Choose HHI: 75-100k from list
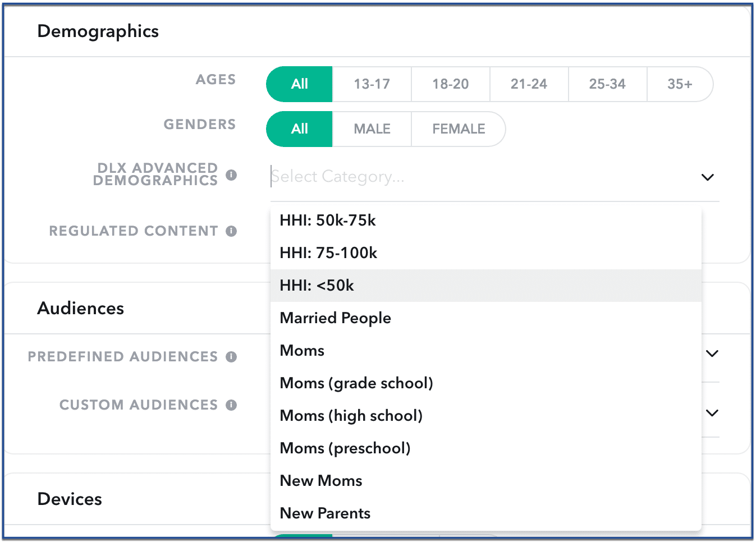Screen dimensions: 756x542 point(486,253)
